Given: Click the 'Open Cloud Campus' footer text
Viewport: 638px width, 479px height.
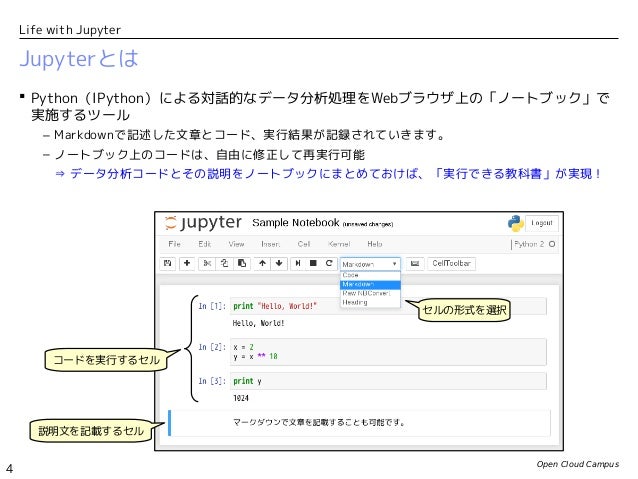Looking at the screenshot, I should point(578,464).
